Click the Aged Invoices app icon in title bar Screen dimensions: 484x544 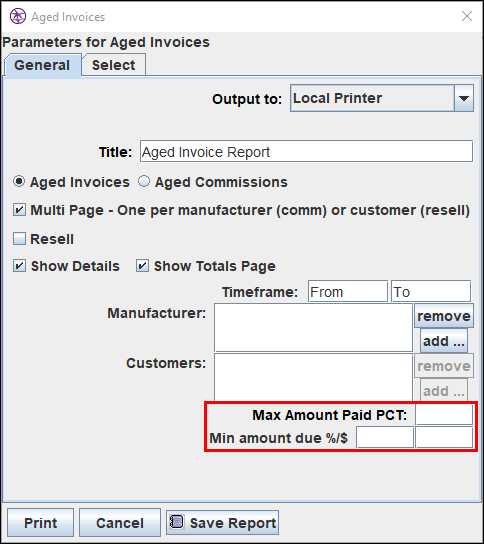18,16
